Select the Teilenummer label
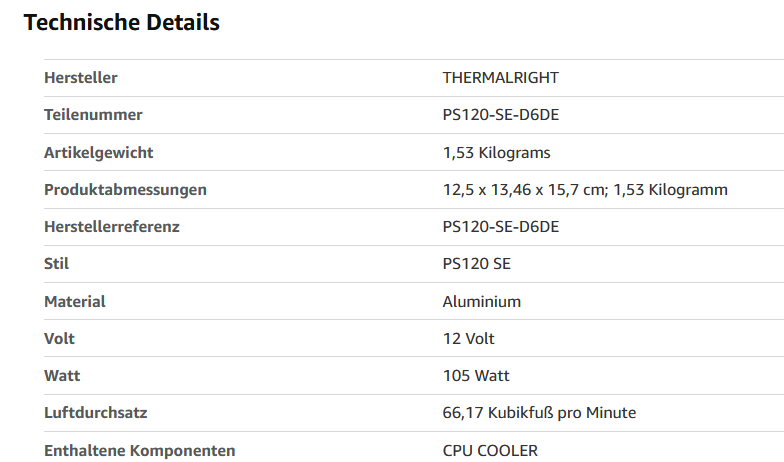Image resolution: width=784 pixels, height=462 pixels. pyautogui.click(x=93, y=114)
